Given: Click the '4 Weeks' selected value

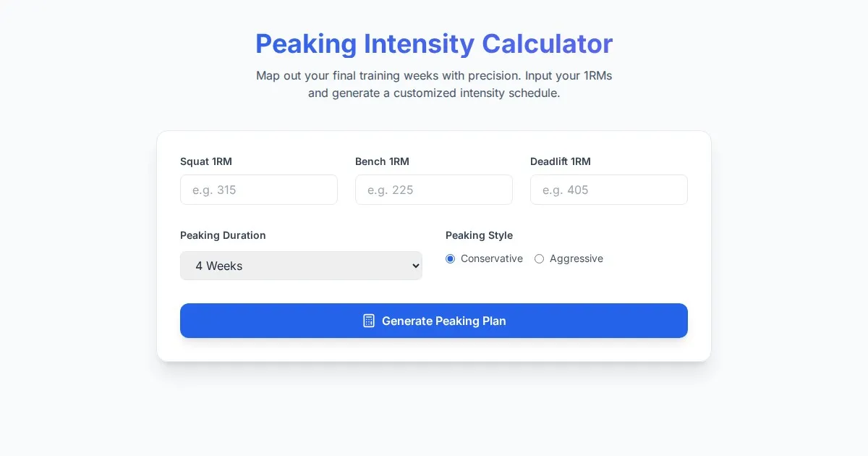Looking at the screenshot, I should (219, 266).
